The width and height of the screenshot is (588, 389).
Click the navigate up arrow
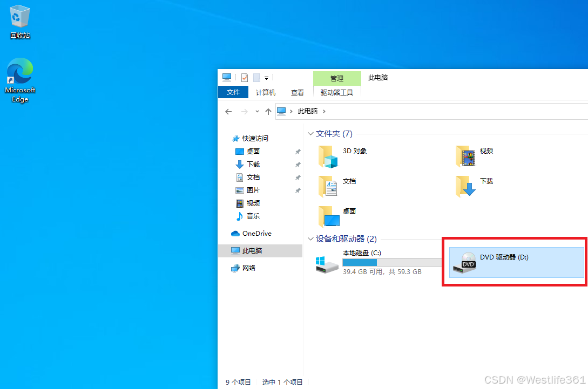pos(268,112)
